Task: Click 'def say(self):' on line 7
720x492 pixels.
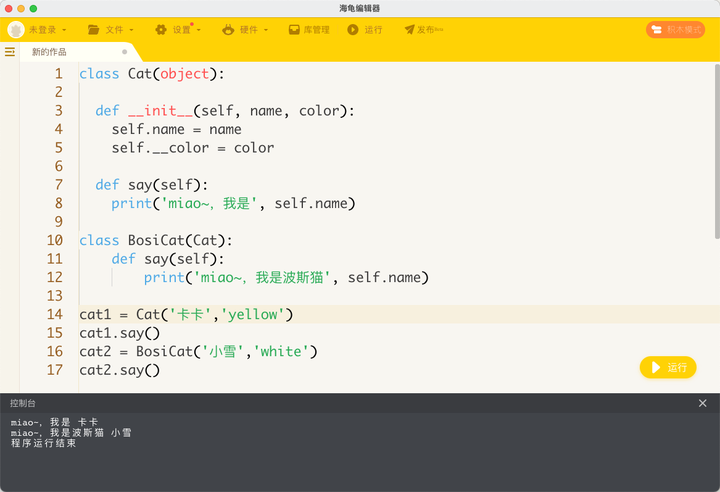Action: click(152, 185)
